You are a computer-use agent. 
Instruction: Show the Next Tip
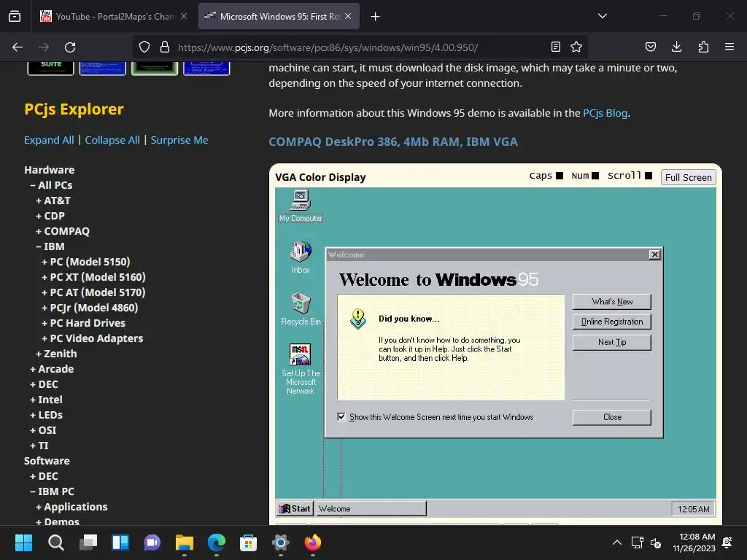point(612,343)
